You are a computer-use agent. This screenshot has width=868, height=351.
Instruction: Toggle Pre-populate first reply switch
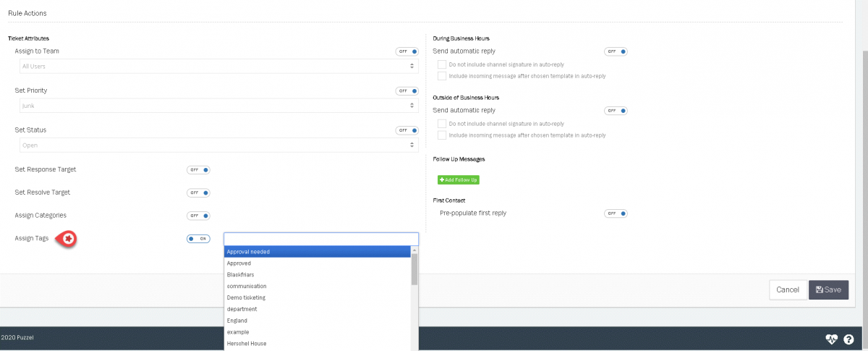coord(616,213)
